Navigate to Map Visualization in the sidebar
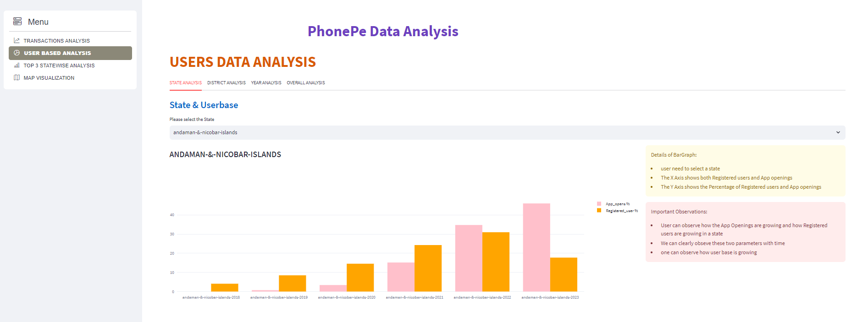868x322 pixels. click(49, 77)
